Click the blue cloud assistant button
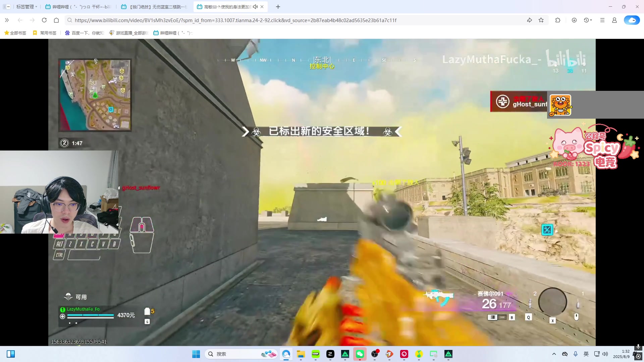This screenshot has width=644, height=362. [x=632, y=20]
